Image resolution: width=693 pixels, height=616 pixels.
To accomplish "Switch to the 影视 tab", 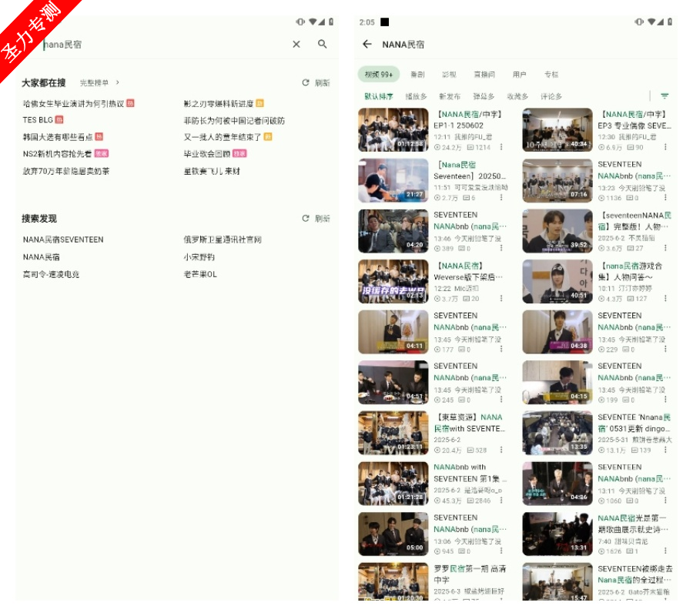I will click(449, 75).
